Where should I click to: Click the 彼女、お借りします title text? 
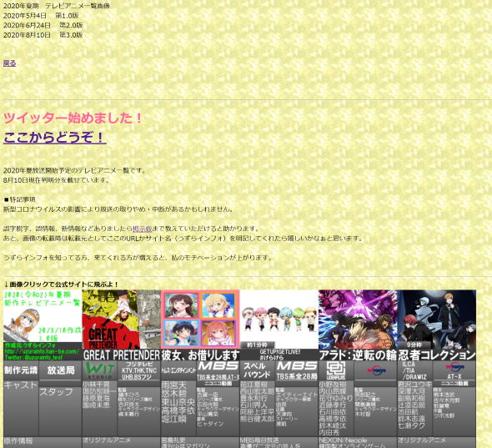pyautogui.click(x=200, y=355)
